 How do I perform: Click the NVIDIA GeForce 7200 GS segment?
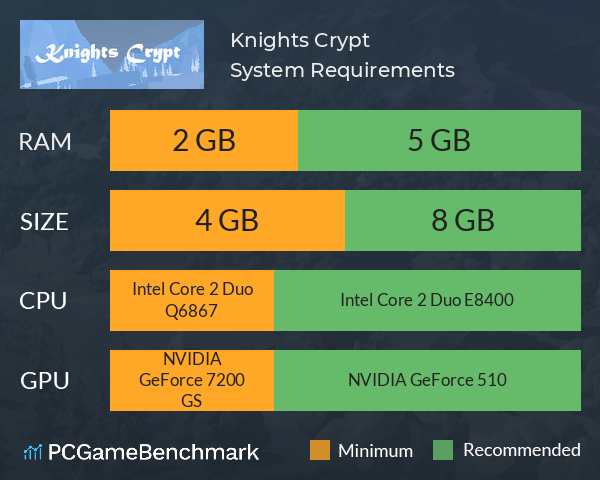192,380
